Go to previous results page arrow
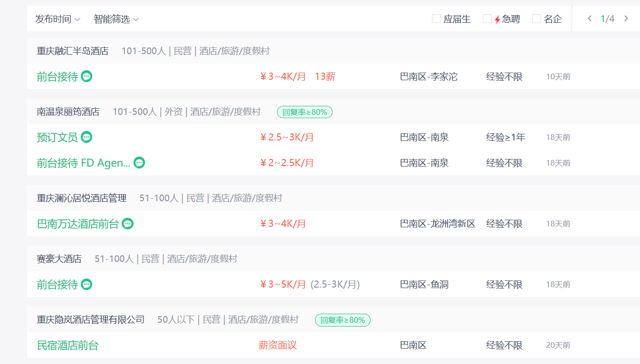This screenshot has height=364, width=640. tap(590, 19)
